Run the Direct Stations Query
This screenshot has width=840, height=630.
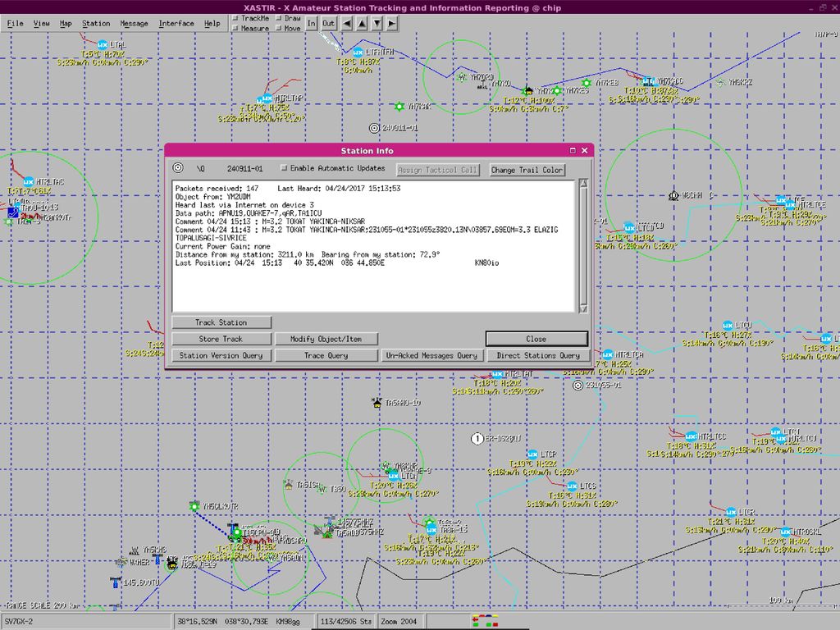click(x=538, y=356)
